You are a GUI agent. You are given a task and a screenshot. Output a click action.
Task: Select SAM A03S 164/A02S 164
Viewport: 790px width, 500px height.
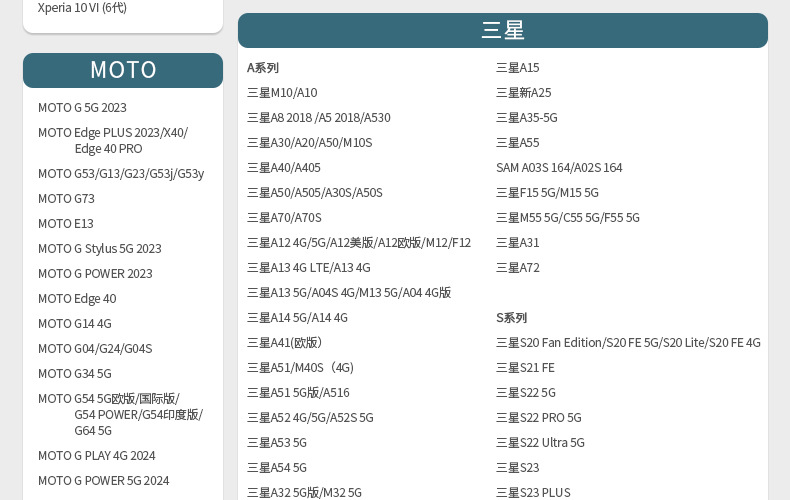click(x=559, y=168)
